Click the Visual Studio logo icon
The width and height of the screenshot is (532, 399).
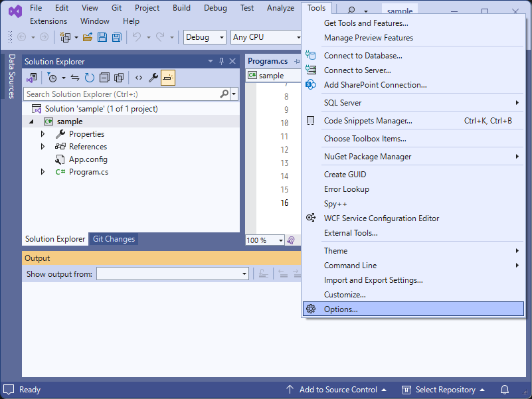(15, 11)
